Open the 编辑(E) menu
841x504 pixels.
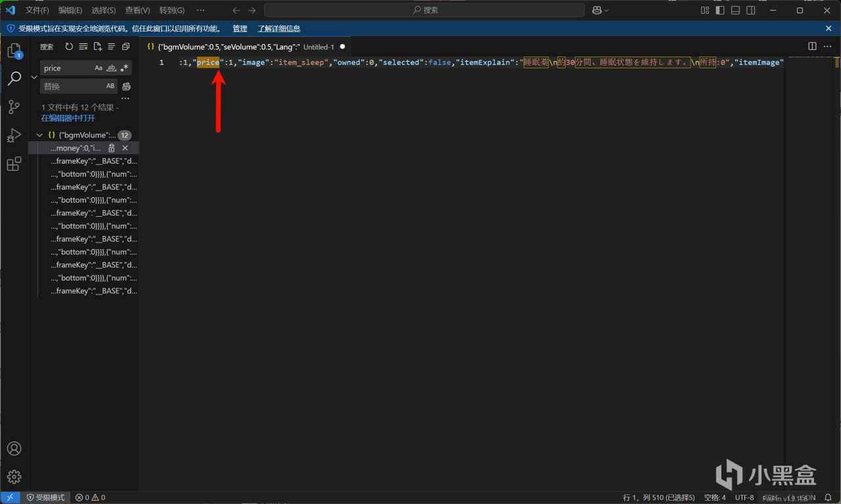click(x=70, y=10)
